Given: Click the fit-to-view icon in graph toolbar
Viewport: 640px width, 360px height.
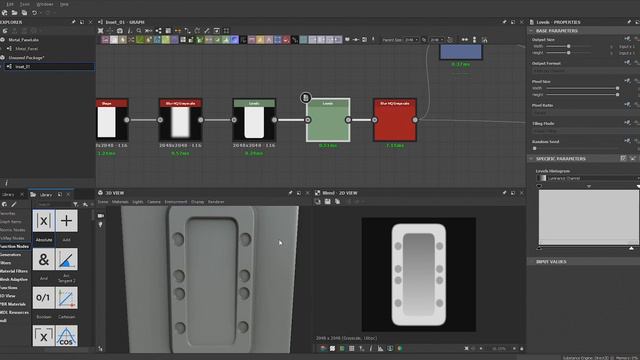Looking at the screenshot, I should click(100, 31).
